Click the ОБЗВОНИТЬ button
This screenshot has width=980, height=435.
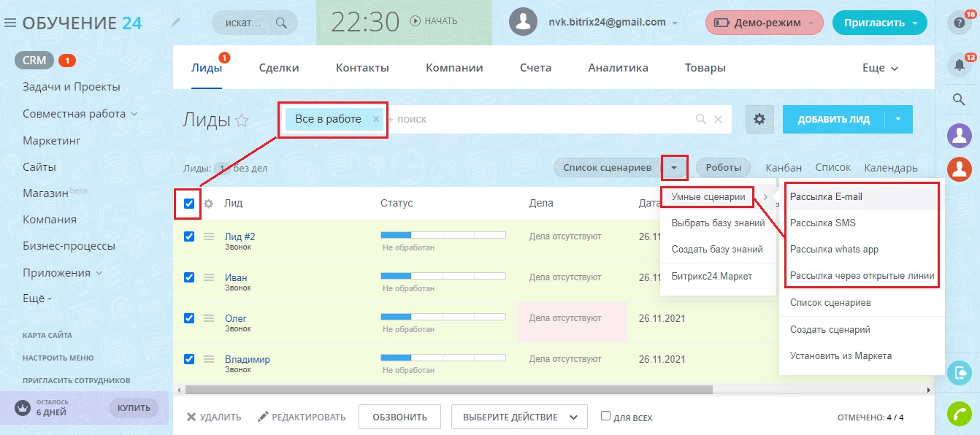click(x=399, y=417)
